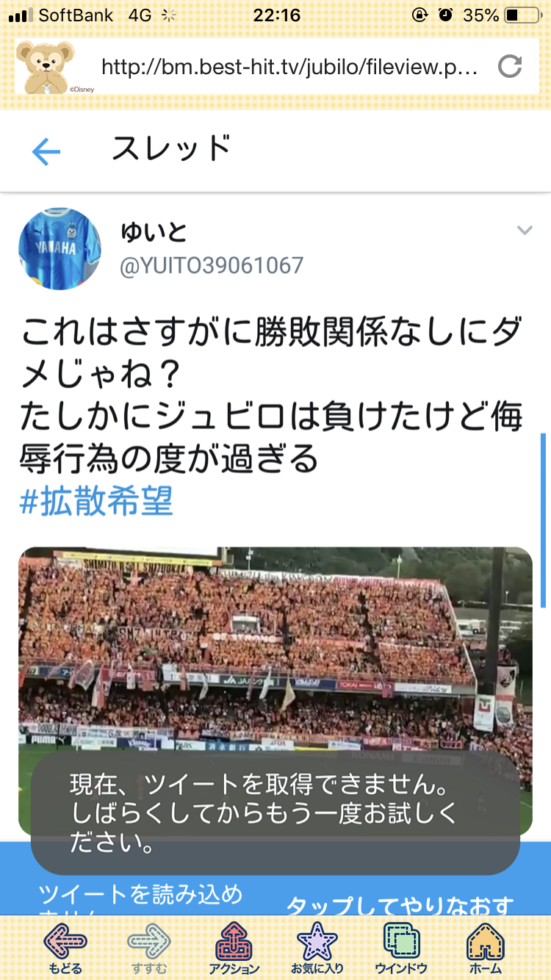Tap the ゆいと display name
This screenshot has height=980, width=551.
click(x=154, y=232)
